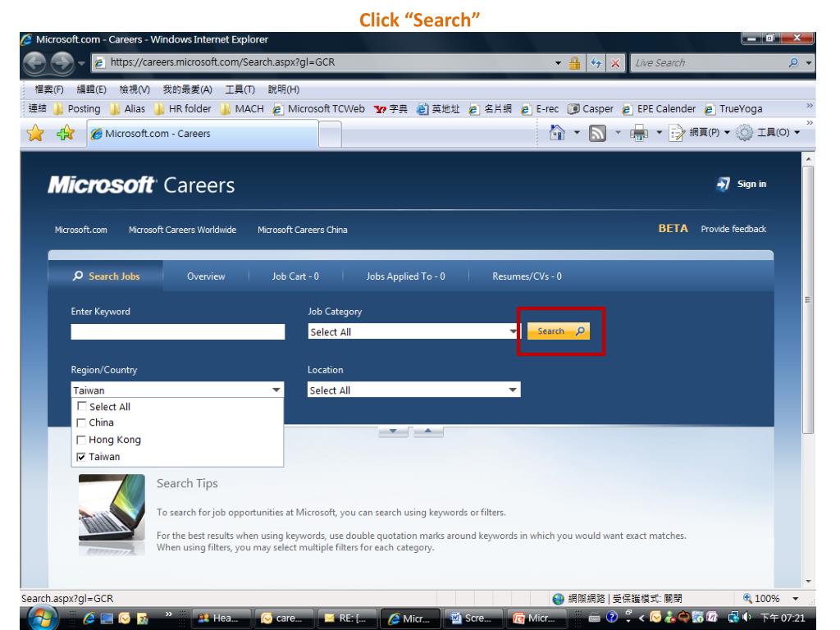This screenshot has width=840, height=630.
Task: Open the E-rec favorites link
Action: click(540, 109)
